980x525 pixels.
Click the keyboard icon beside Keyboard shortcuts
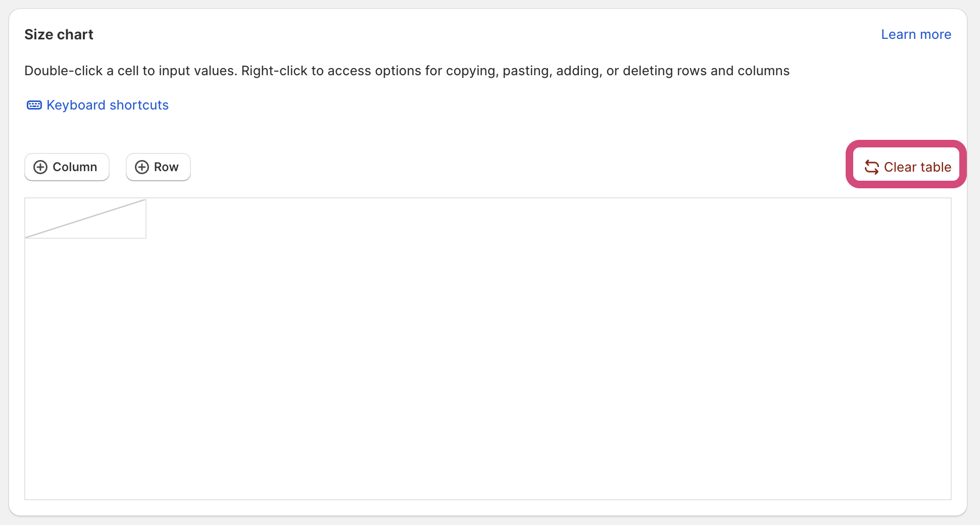34,105
